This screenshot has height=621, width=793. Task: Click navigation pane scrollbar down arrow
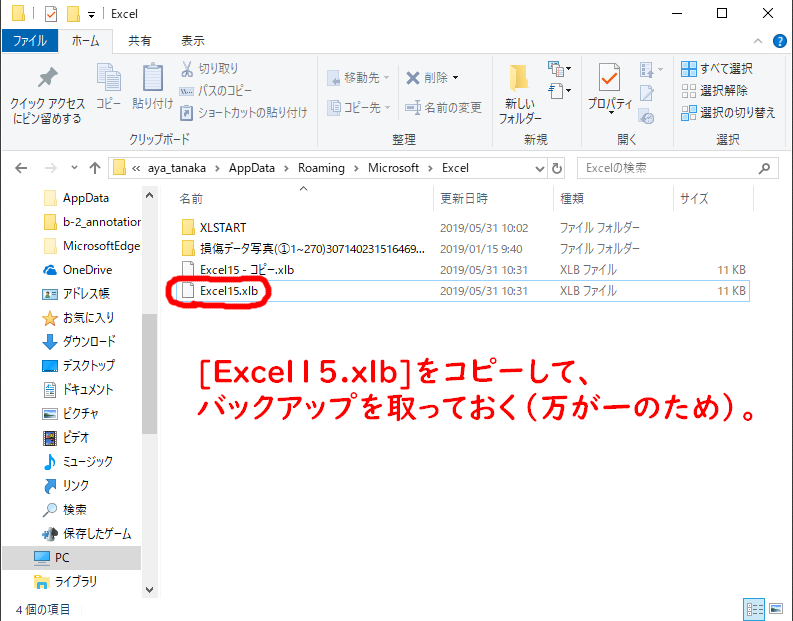tap(149, 590)
